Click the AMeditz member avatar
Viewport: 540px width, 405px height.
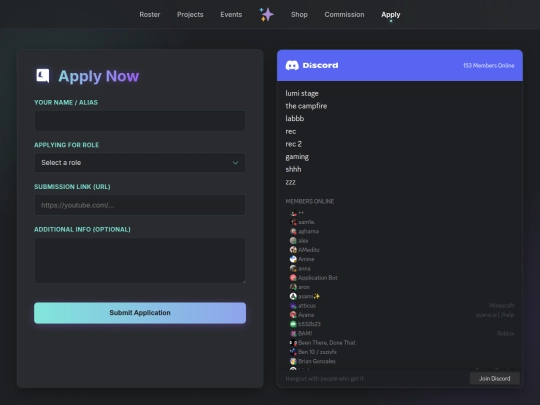pyautogui.click(x=293, y=250)
